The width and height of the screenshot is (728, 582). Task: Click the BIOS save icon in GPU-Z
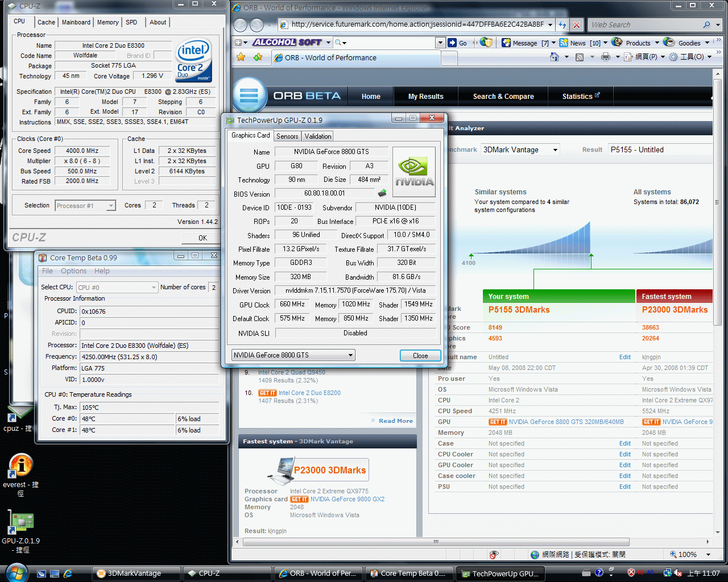382,193
